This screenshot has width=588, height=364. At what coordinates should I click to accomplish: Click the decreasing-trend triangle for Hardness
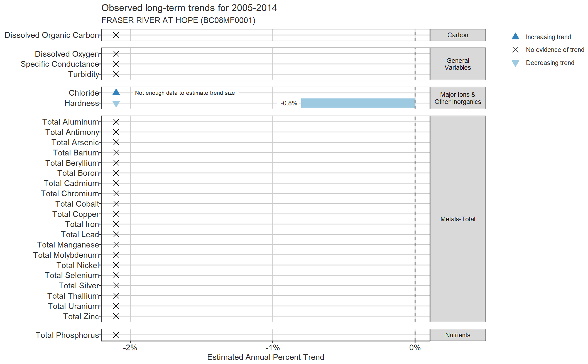tap(116, 104)
